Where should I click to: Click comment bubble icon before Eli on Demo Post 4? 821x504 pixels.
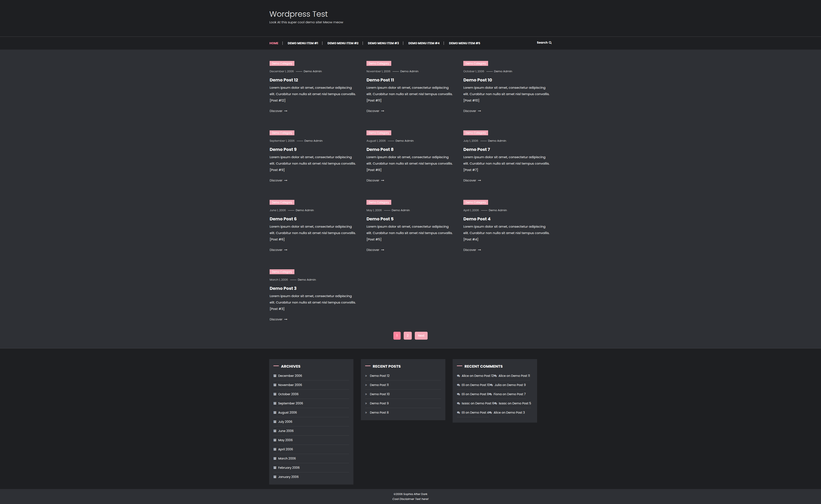click(458, 413)
